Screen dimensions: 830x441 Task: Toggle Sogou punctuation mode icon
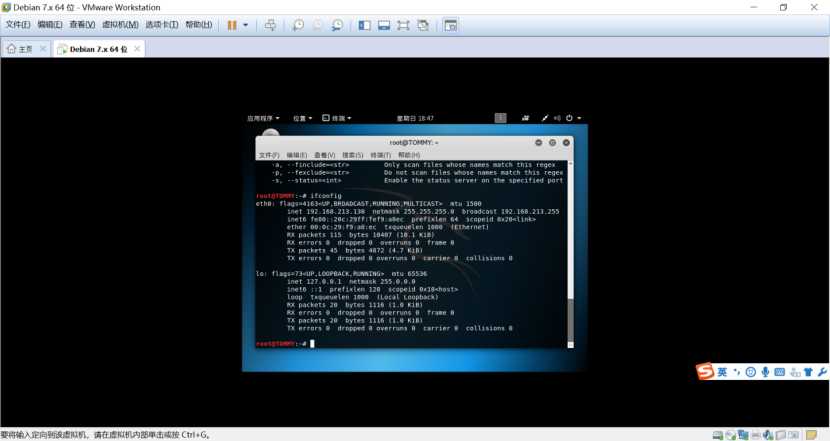736,372
